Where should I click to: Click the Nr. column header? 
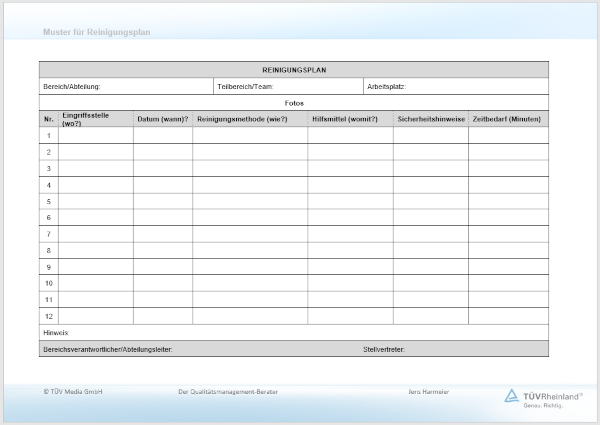click(49, 119)
